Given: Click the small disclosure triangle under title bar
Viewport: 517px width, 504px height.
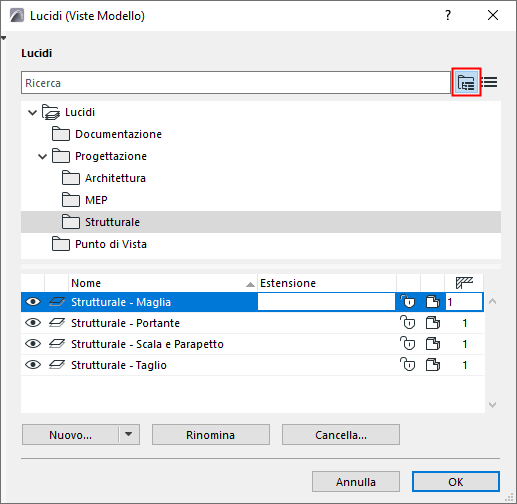Looking at the screenshot, I should 4,38.
